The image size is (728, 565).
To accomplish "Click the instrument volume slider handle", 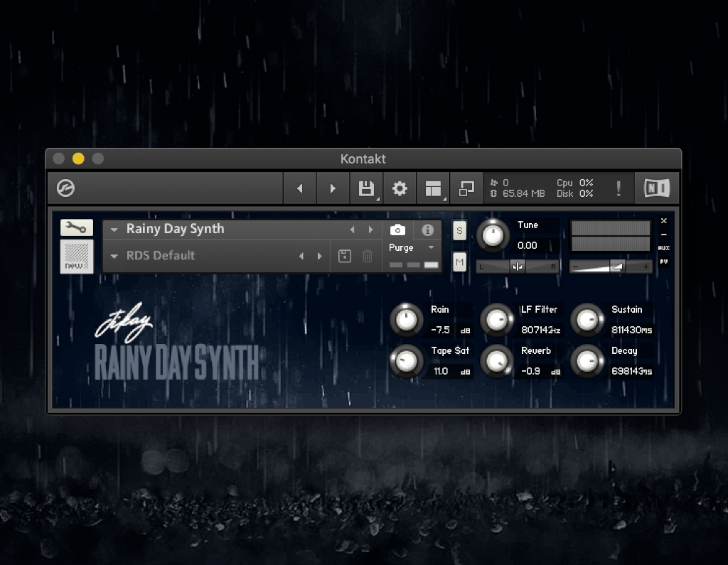I will pyautogui.click(x=617, y=267).
